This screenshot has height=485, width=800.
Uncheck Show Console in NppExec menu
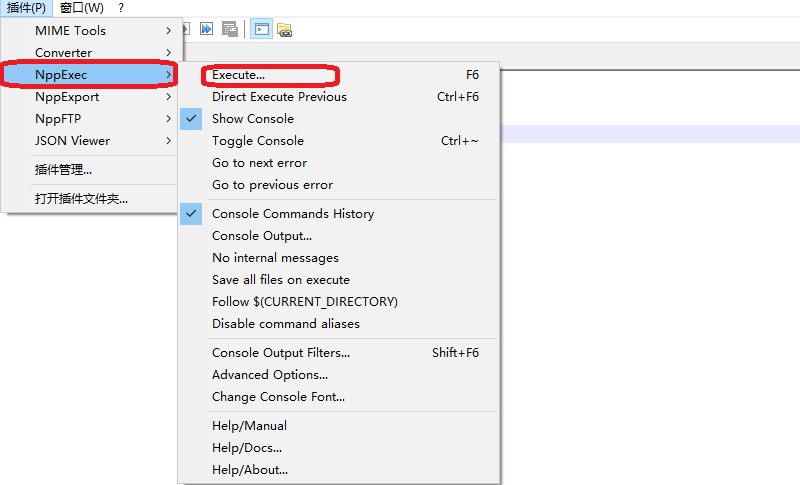pyautogui.click(x=339, y=119)
